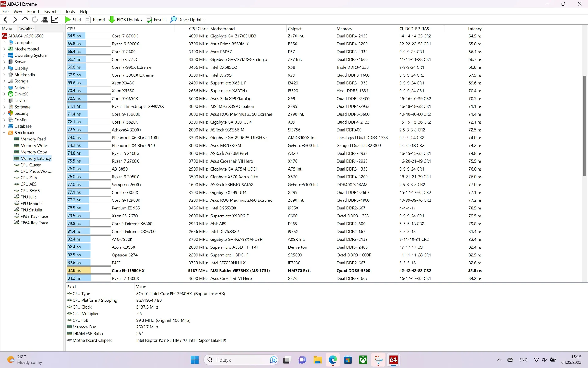Switch to the Favorites tab in sidebar

(26, 29)
